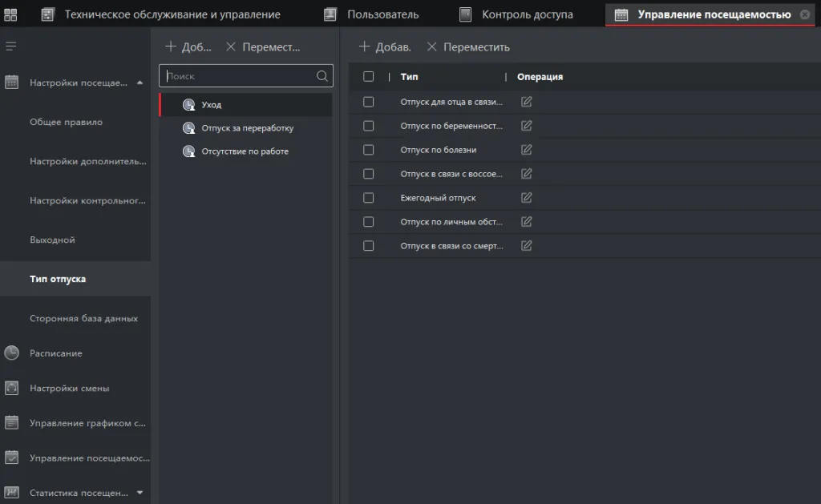Image resolution: width=821 pixels, height=504 pixels.
Task: Expand the Статистика посещаемости section arrow
Action: point(140,493)
